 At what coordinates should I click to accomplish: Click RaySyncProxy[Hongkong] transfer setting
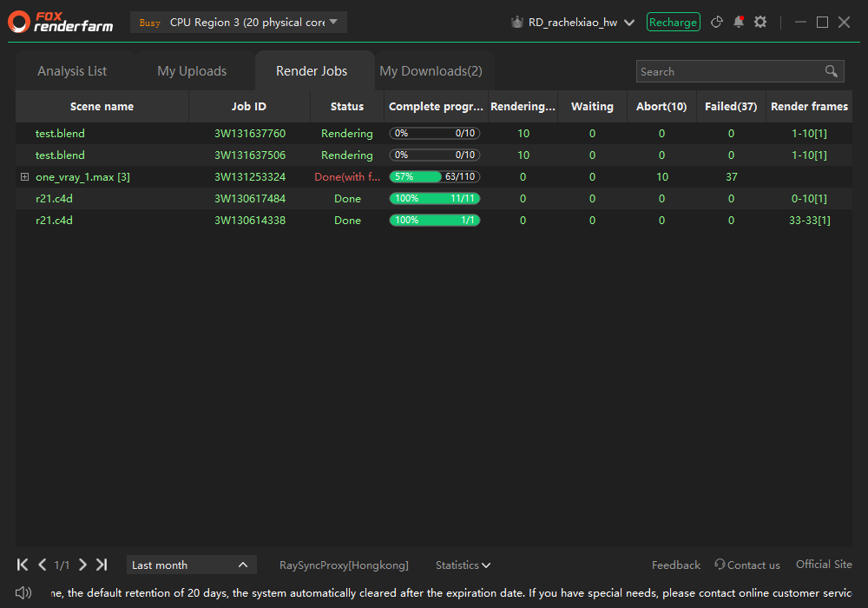tap(344, 565)
